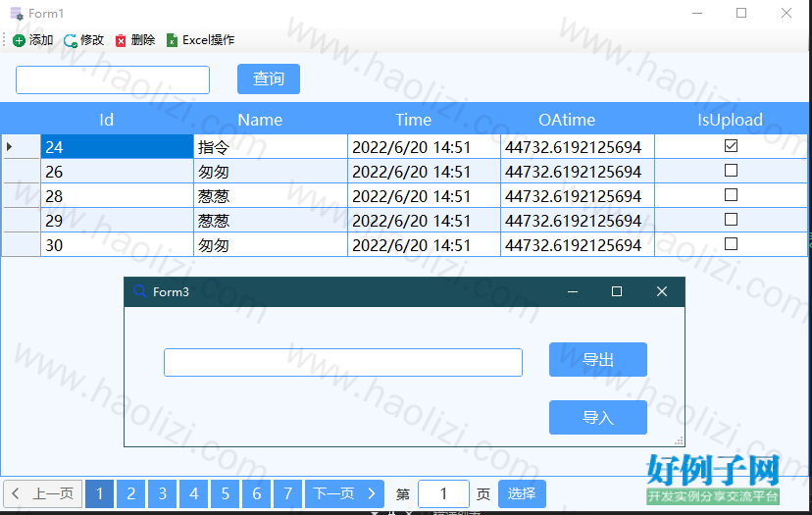Select the Id cell 24
This screenshot has width=812, height=515.
[x=117, y=147]
